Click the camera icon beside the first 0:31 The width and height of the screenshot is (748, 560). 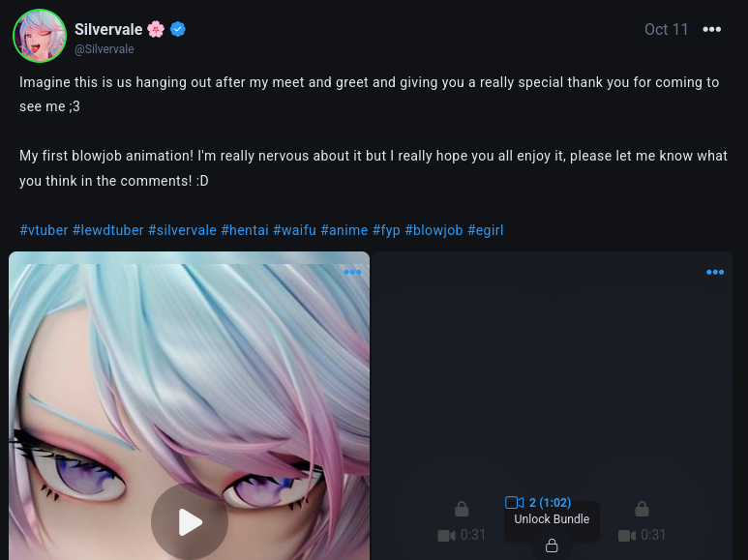tap(446, 536)
